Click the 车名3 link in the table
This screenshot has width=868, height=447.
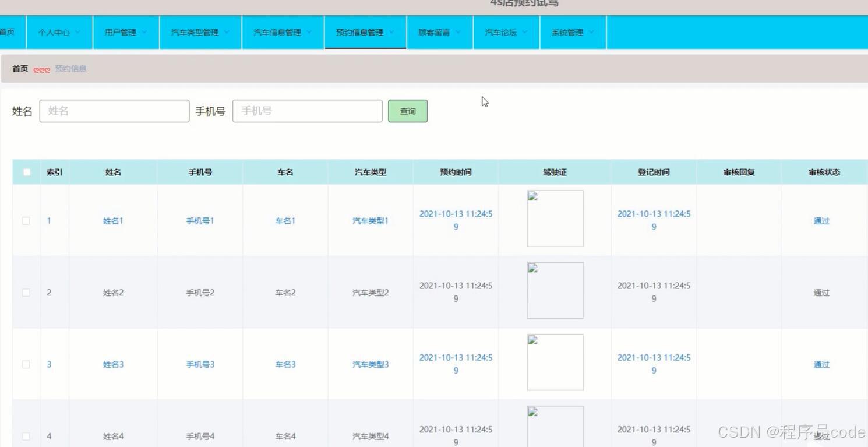click(x=285, y=364)
